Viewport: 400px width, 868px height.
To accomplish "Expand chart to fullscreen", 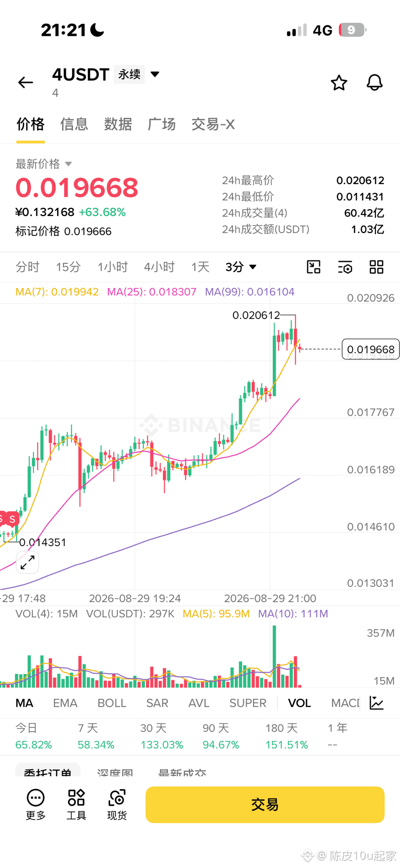I will (x=28, y=562).
